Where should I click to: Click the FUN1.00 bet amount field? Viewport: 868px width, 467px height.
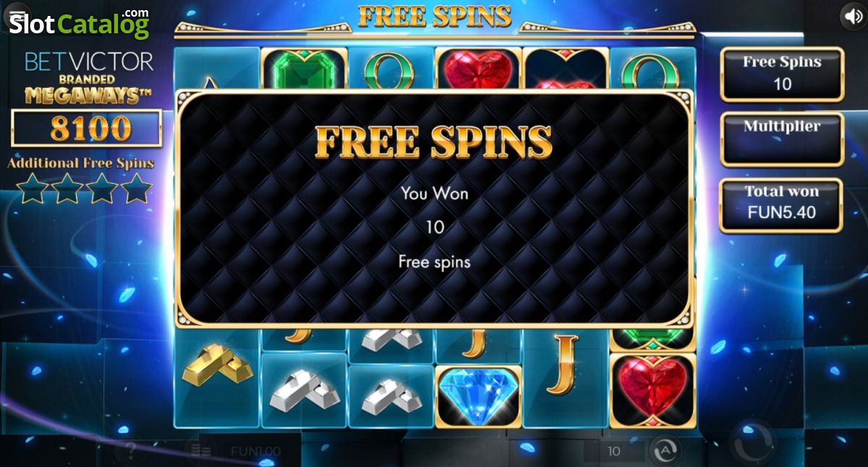255,451
